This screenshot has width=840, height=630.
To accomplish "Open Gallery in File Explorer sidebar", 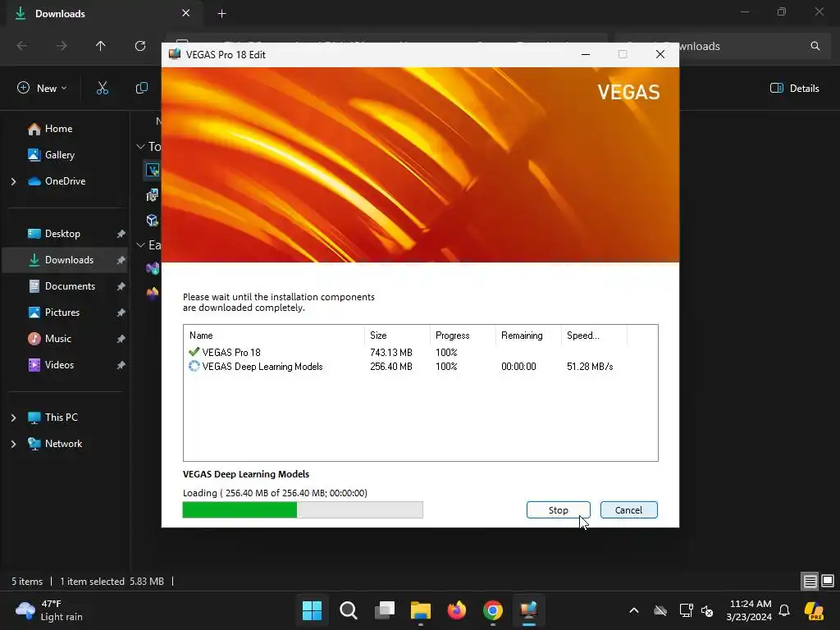I will pyautogui.click(x=59, y=155).
